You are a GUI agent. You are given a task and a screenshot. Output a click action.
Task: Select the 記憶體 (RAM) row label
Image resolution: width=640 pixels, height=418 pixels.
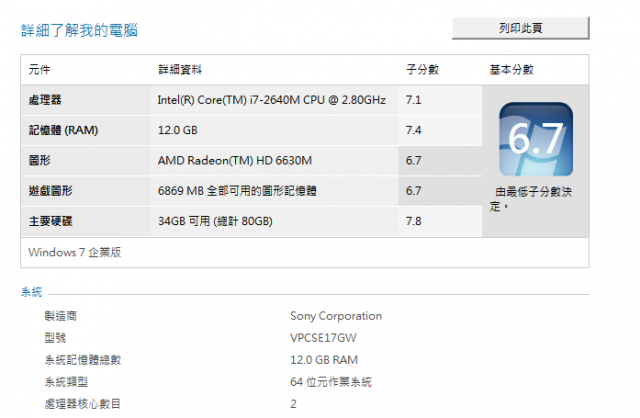click(x=63, y=130)
